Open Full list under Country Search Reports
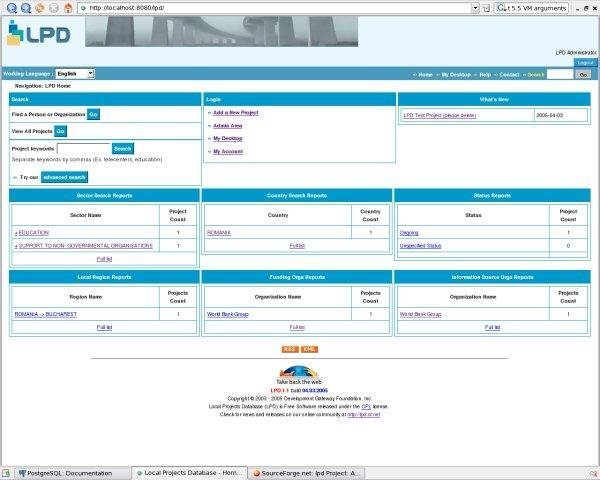600x480 pixels. 297,246
